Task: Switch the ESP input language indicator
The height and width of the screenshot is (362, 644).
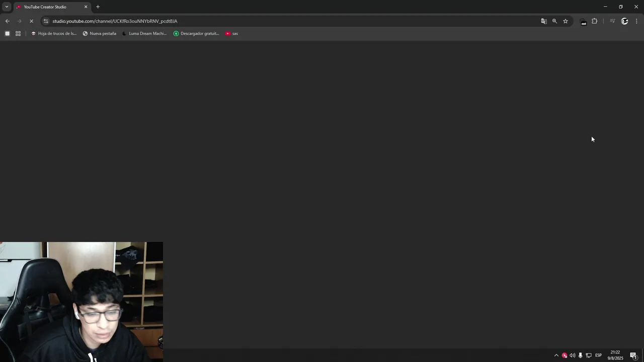Action: click(598, 355)
